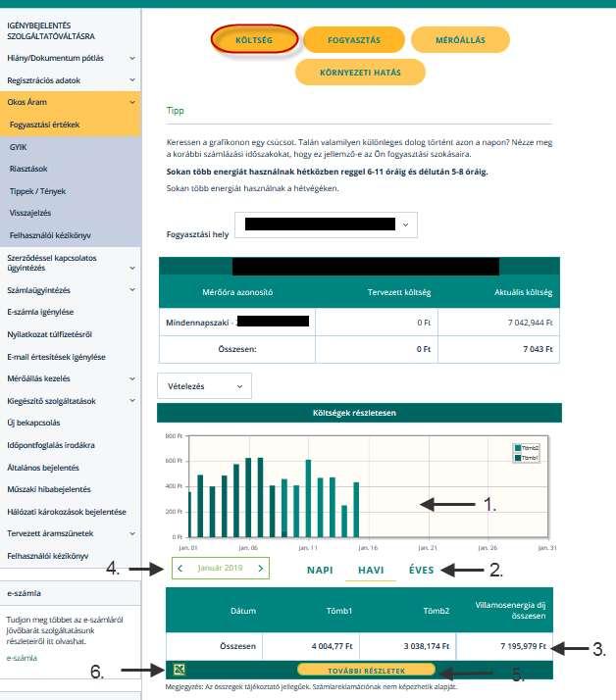Select the ÉVES view
Image resolution: width=616 pixels, height=700 pixels.
pyautogui.click(x=421, y=570)
